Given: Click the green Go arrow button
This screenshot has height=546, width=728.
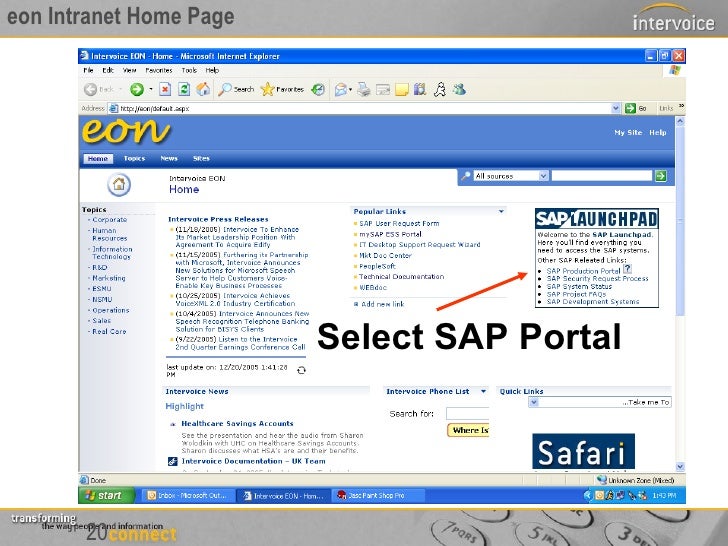Looking at the screenshot, I should click(630, 108).
